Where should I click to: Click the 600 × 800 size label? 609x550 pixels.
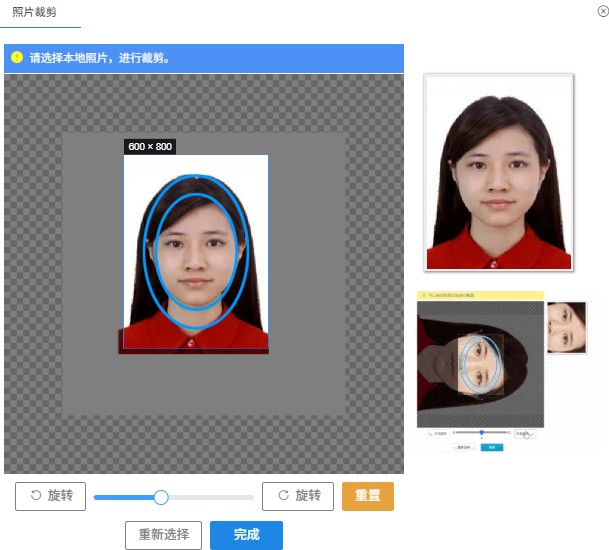pos(150,147)
